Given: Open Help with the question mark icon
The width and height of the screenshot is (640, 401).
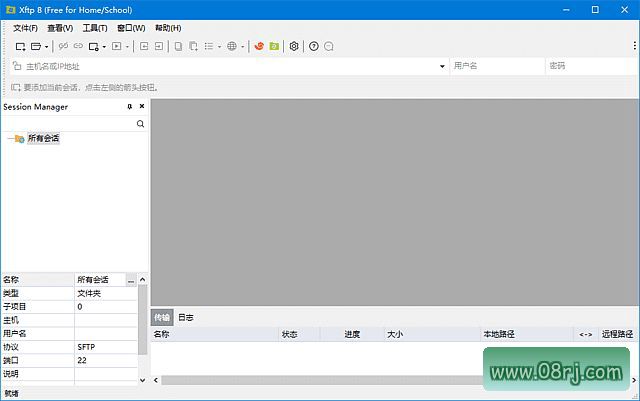Looking at the screenshot, I should click(x=313, y=46).
